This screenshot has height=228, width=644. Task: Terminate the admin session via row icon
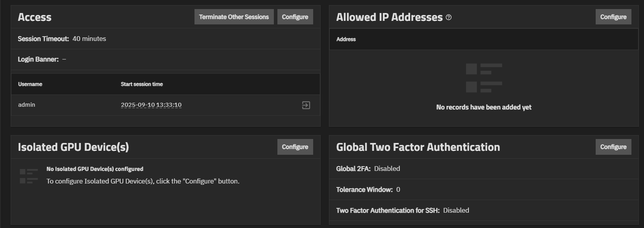point(306,105)
